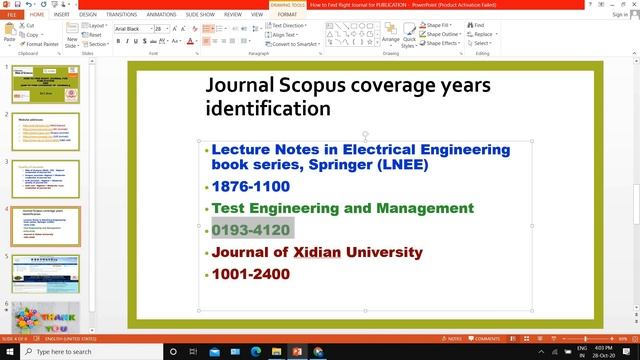This screenshot has height=360, width=640.
Task: Select slide 5 thumbnail
Action: [x=46, y=274]
